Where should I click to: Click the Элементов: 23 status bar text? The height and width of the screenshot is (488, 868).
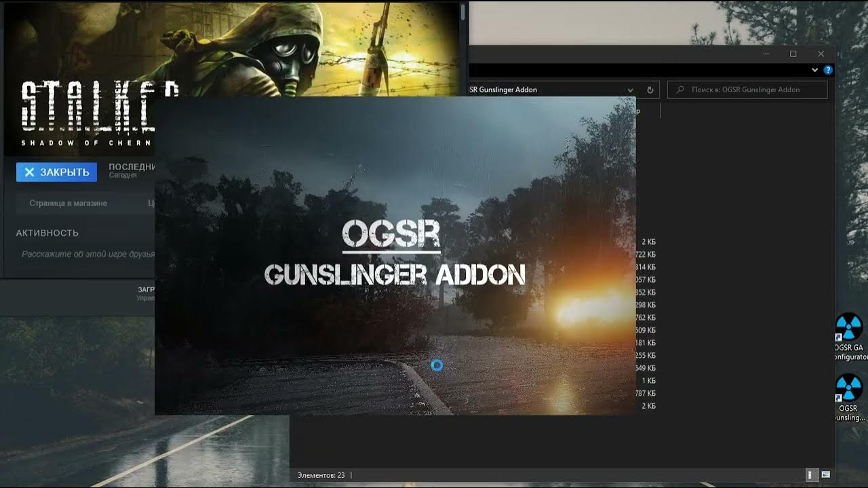(321, 475)
